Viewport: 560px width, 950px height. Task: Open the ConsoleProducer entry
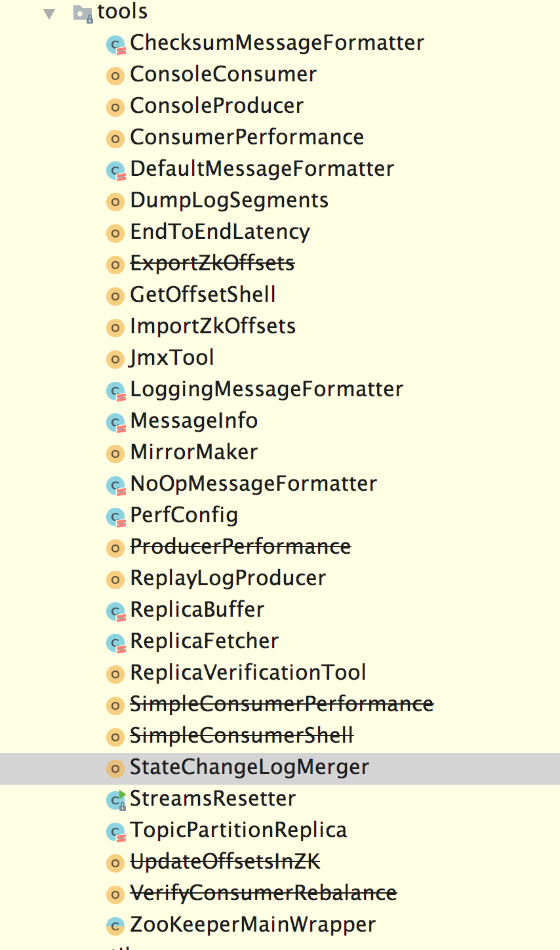(216, 106)
